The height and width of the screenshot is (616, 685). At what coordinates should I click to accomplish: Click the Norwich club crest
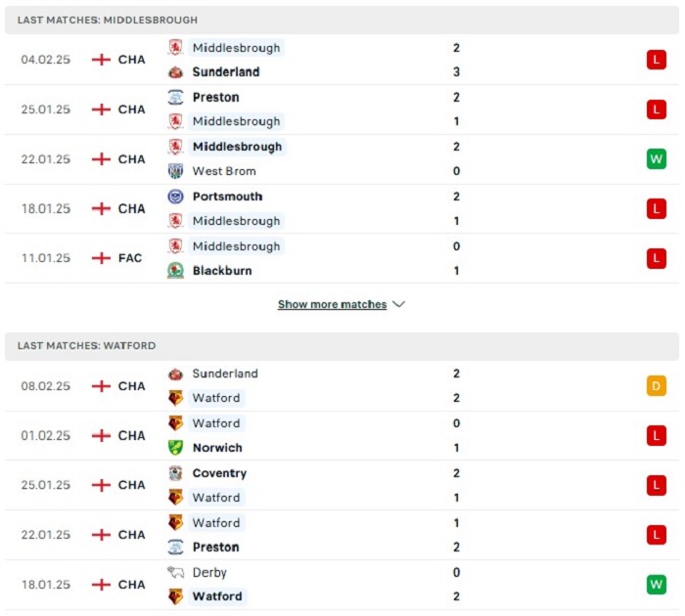[x=175, y=448]
